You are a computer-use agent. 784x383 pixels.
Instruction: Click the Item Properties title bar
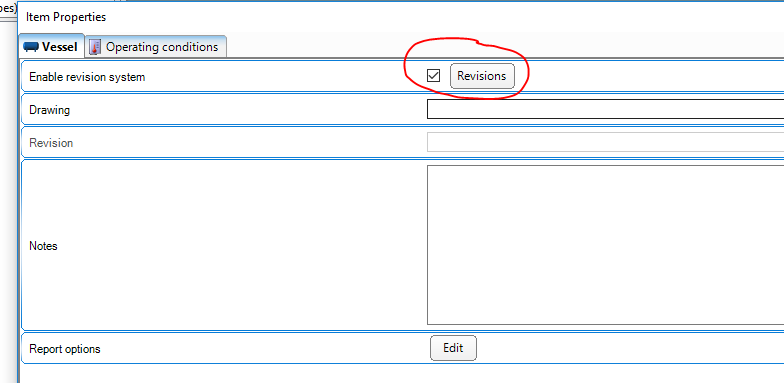pyautogui.click(x=400, y=17)
